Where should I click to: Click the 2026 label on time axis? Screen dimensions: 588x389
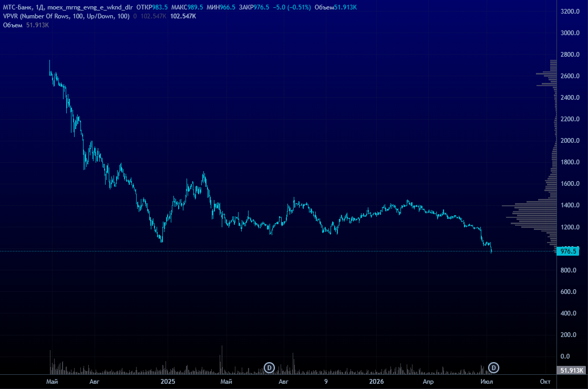coord(377,382)
